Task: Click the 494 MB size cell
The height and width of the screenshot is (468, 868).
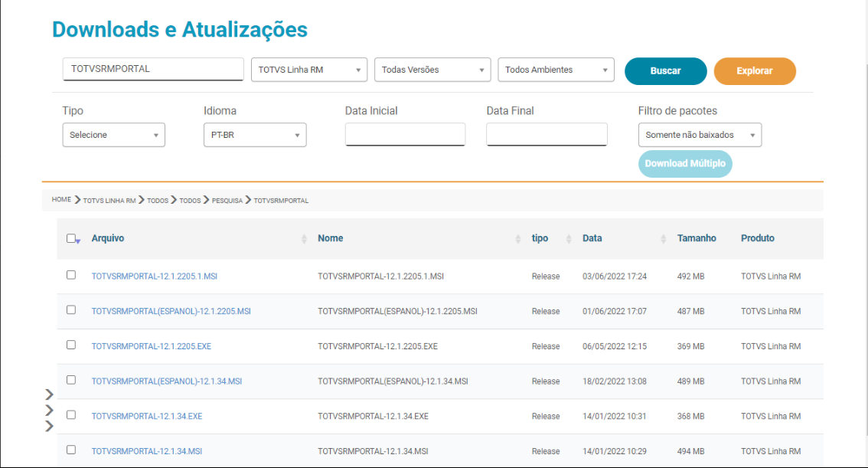Action: tap(690, 451)
